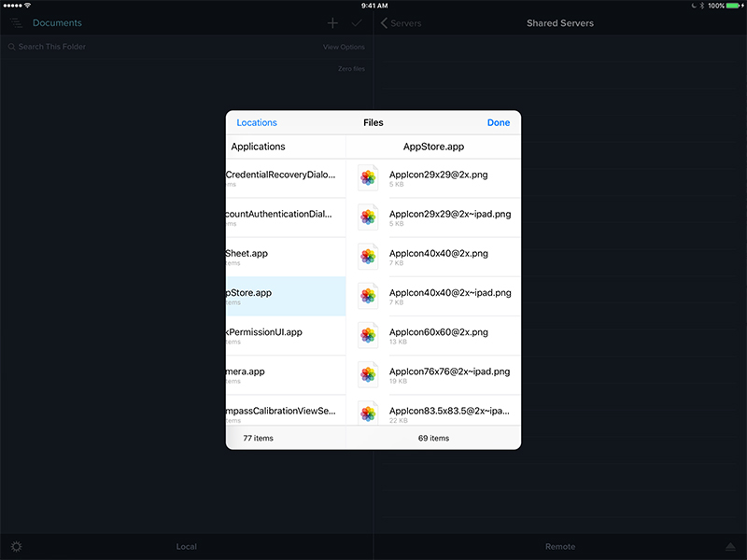Select the mera.app row
The width and height of the screenshot is (747, 560).
click(x=286, y=375)
